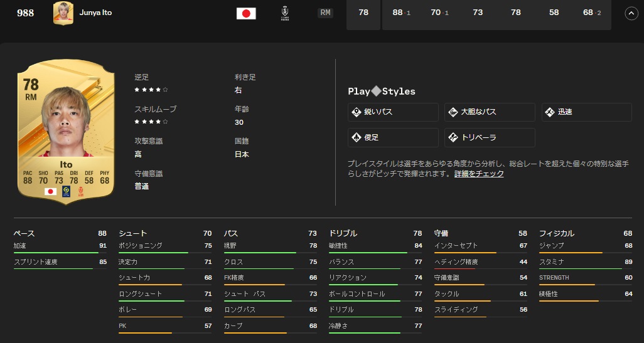Click the 逆足 star rating
Image resolution: width=644 pixels, height=343 pixels.
pyautogui.click(x=151, y=90)
